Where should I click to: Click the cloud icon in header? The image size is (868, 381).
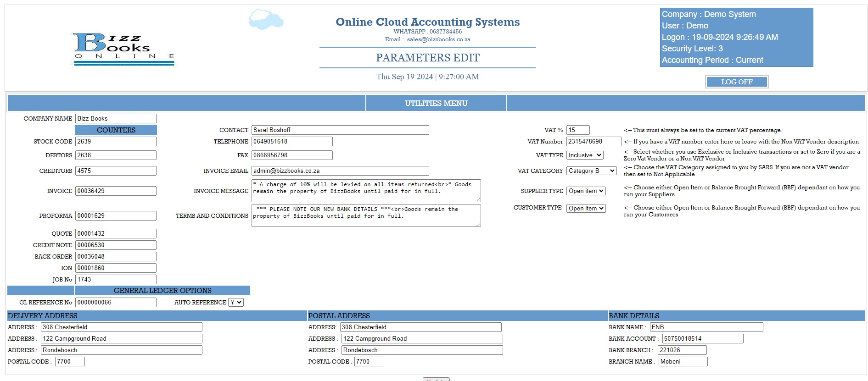point(266,20)
